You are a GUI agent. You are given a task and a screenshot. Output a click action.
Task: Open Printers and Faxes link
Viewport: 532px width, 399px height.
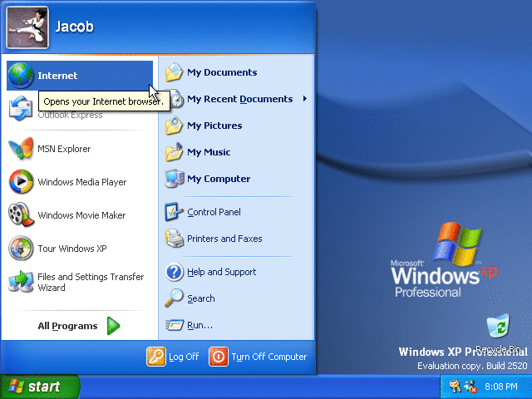pos(224,239)
